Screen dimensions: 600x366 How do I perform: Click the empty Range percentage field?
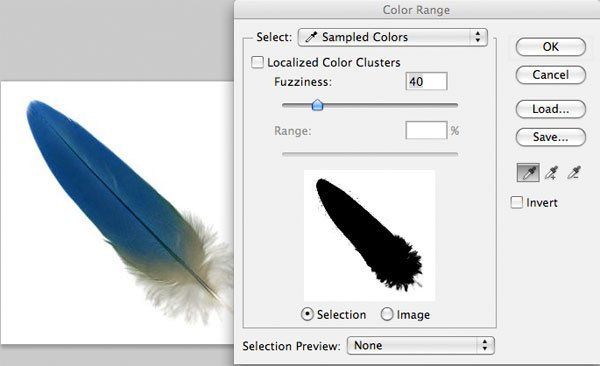tap(426, 131)
